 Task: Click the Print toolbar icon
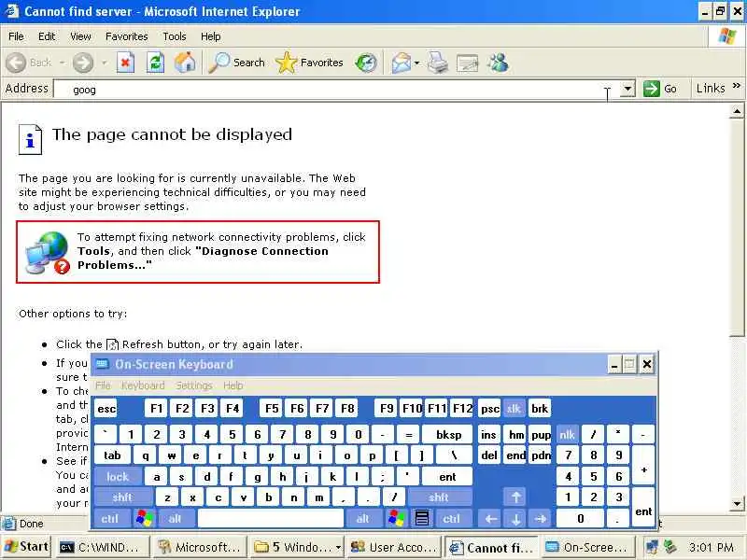[437, 63]
